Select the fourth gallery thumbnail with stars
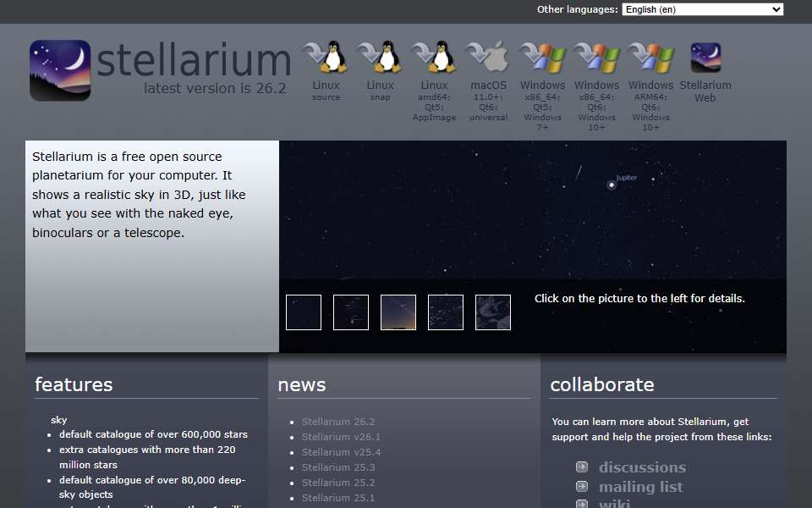The height and width of the screenshot is (508, 812). pos(446,312)
